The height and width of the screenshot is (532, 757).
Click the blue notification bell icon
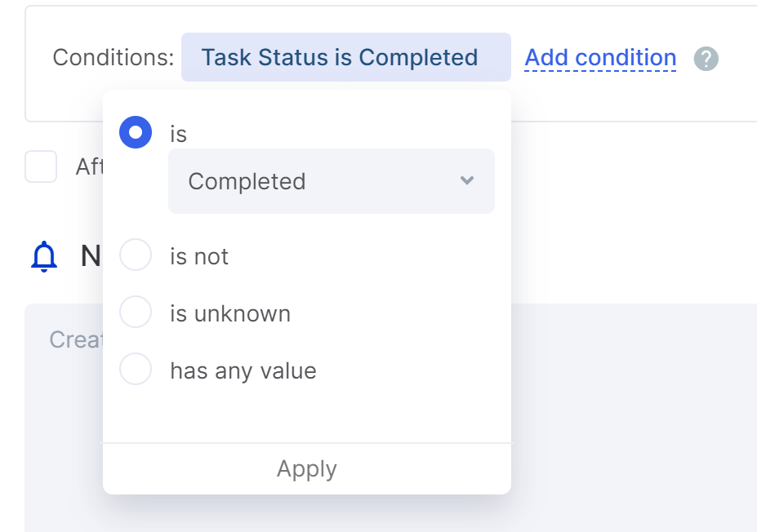coord(44,256)
